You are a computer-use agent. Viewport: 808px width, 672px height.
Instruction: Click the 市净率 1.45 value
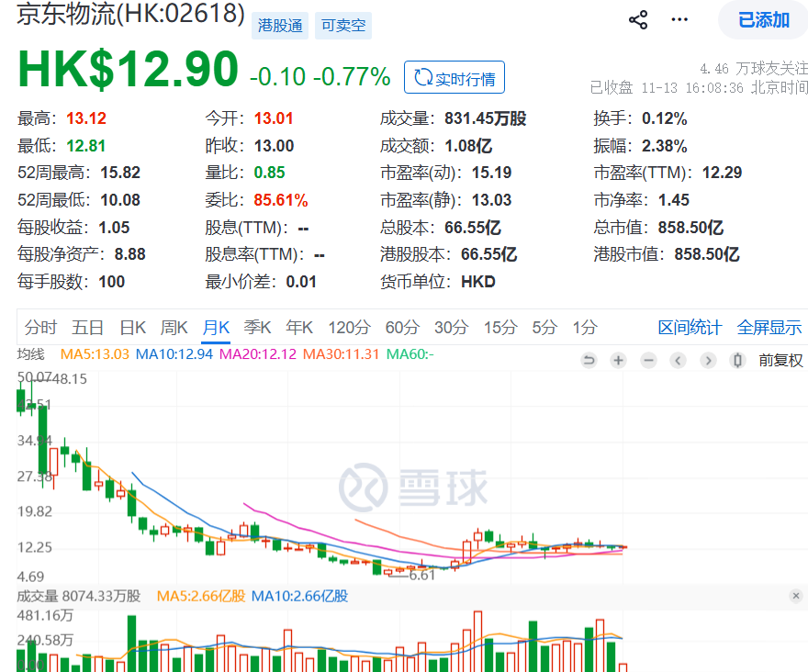[x=674, y=200]
